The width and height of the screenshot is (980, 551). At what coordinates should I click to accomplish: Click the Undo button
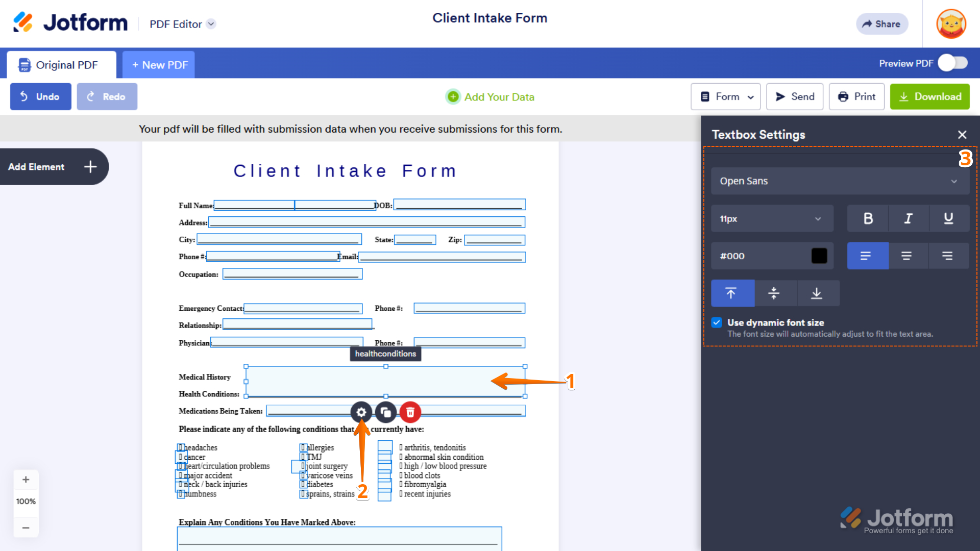tap(41, 97)
